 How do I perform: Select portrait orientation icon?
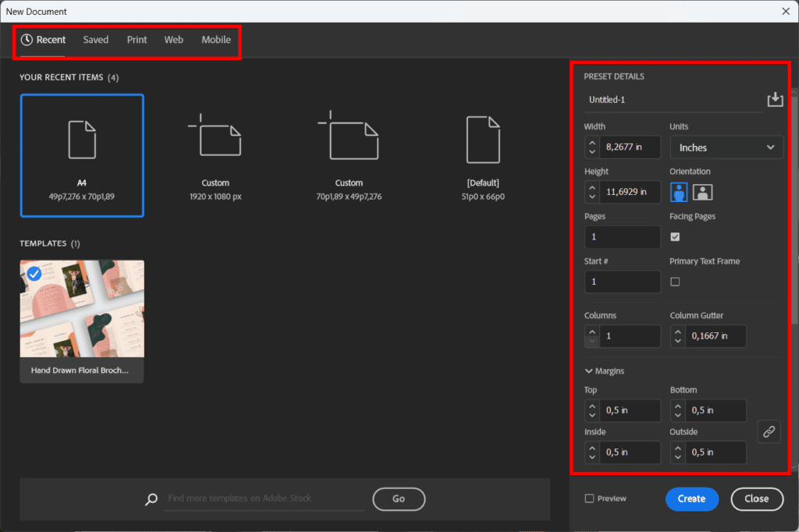[679, 192]
